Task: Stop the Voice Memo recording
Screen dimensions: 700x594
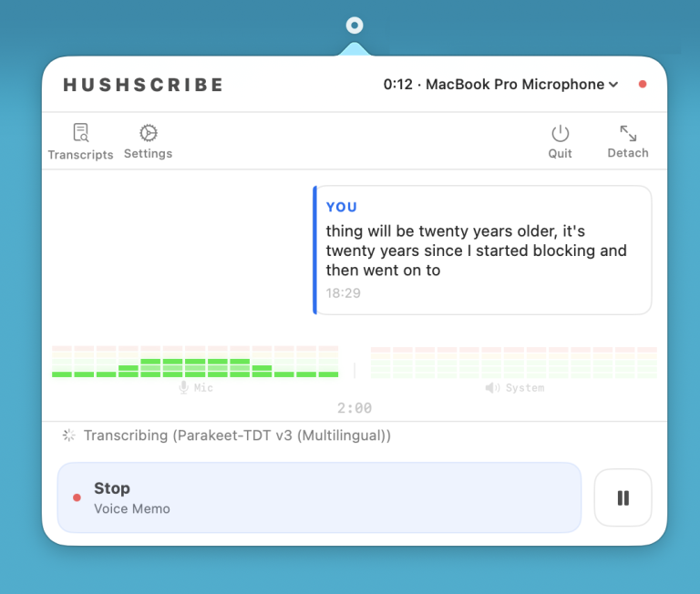Action: [x=319, y=497]
